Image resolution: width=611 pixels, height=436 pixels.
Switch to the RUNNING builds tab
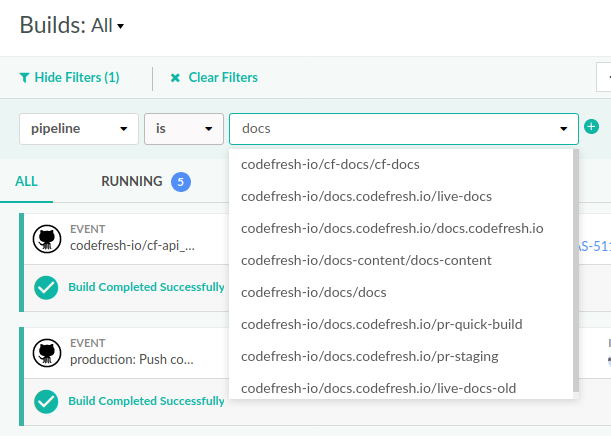click(x=131, y=181)
